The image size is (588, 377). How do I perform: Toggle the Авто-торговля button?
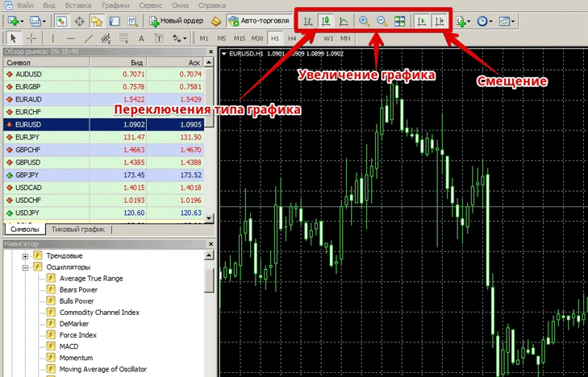click(258, 21)
